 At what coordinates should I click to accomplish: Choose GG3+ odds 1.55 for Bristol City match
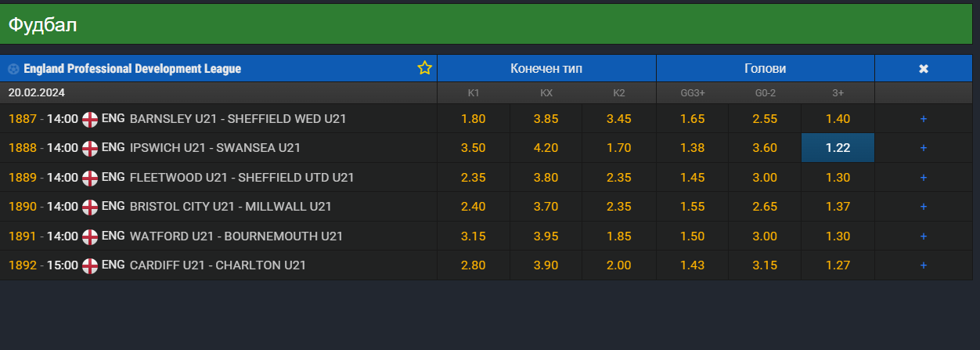(x=692, y=207)
